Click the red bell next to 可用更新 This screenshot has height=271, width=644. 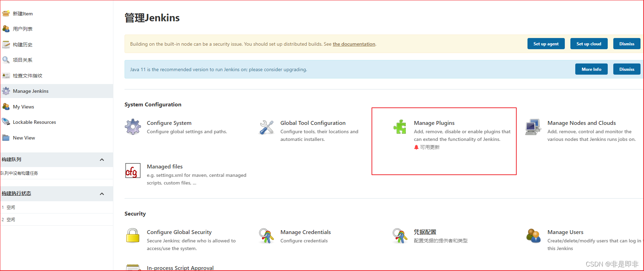point(416,147)
